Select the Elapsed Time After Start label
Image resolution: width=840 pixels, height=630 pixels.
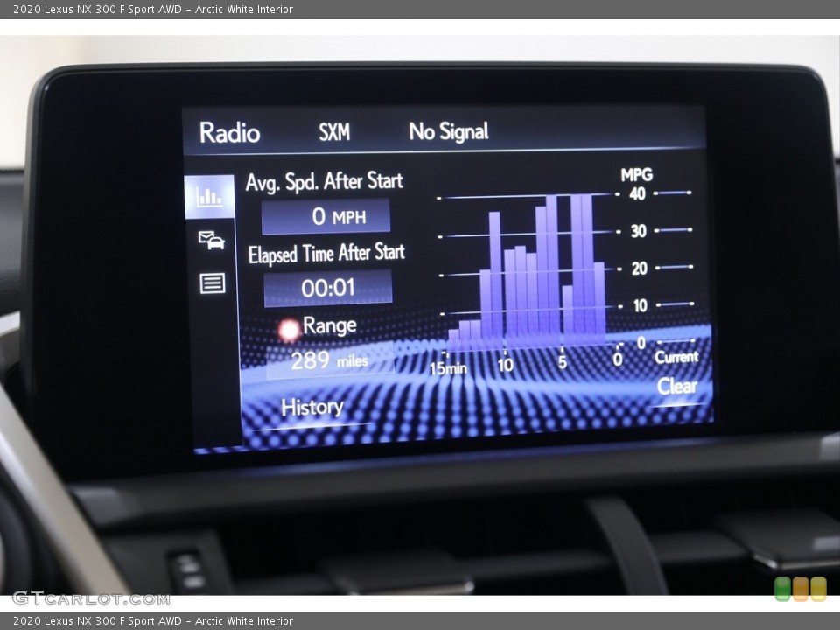point(326,253)
